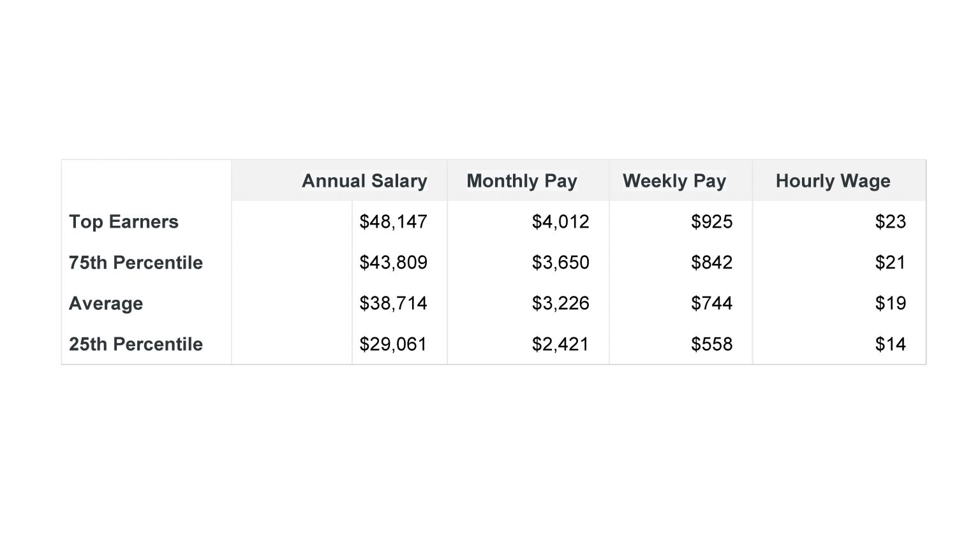Viewport: 980px width, 551px height.
Task: Select the Average row label
Action: [106, 304]
